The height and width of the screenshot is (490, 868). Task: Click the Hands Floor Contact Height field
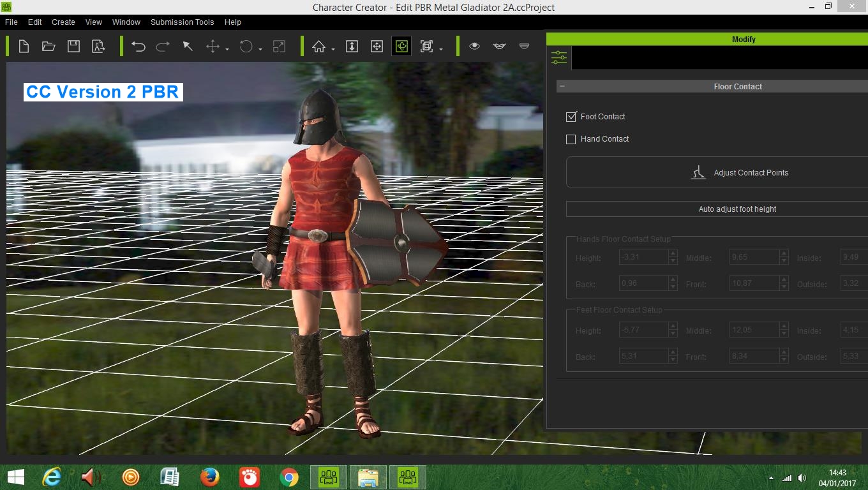tap(643, 257)
